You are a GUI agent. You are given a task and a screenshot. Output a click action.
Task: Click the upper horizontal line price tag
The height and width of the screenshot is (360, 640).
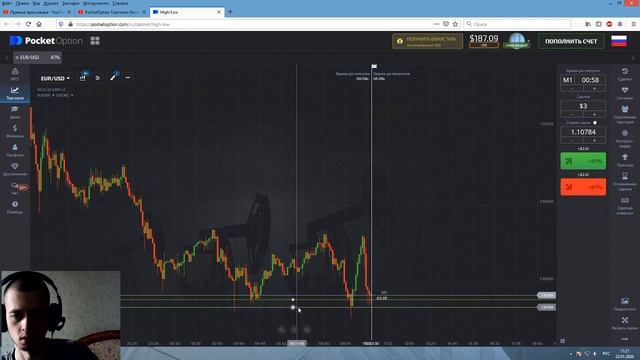click(x=547, y=295)
